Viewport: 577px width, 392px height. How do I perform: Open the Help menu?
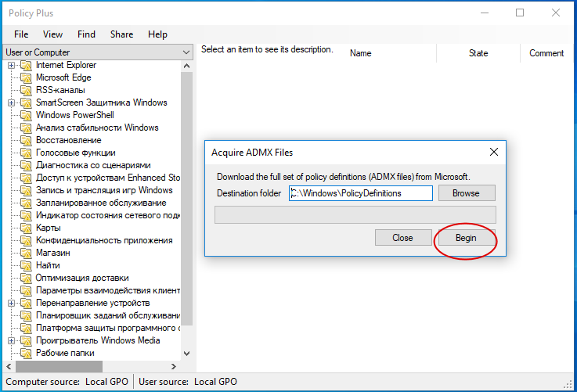coord(157,34)
